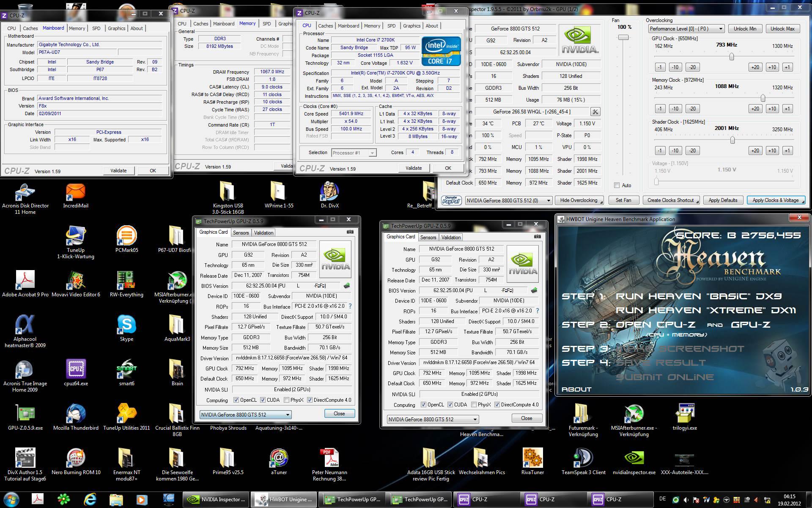Viewport: 812px width, 508px height.
Task: Launch Skype from desktop
Action: 126,328
